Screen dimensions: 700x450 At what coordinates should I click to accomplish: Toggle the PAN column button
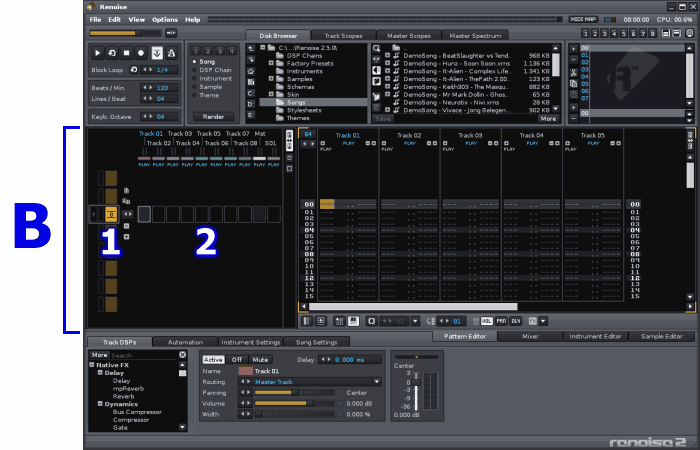click(x=501, y=321)
